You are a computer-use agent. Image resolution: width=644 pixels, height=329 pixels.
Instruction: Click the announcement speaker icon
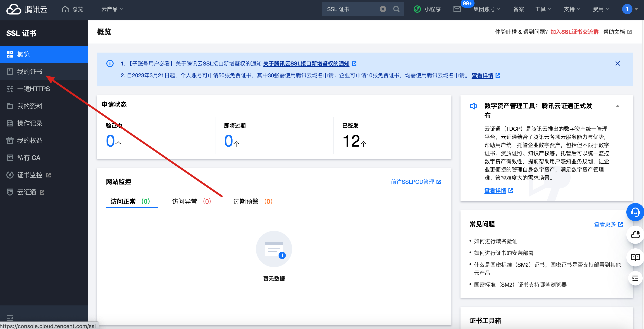tap(473, 106)
